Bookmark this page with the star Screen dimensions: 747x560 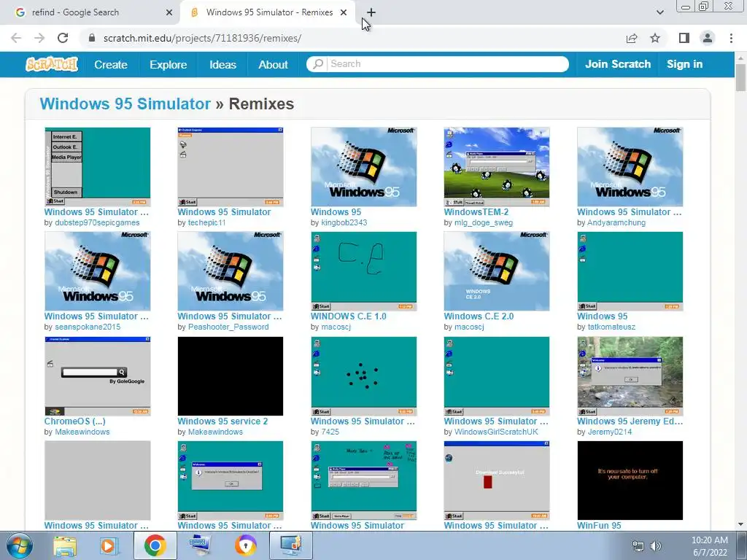[655, 38]
